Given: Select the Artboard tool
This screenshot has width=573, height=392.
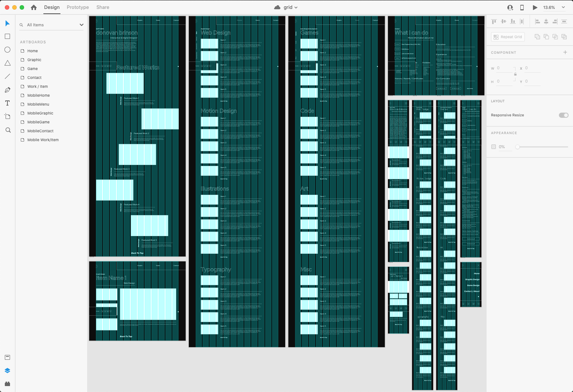Looking at the screenshot, I should coord(7,116).
